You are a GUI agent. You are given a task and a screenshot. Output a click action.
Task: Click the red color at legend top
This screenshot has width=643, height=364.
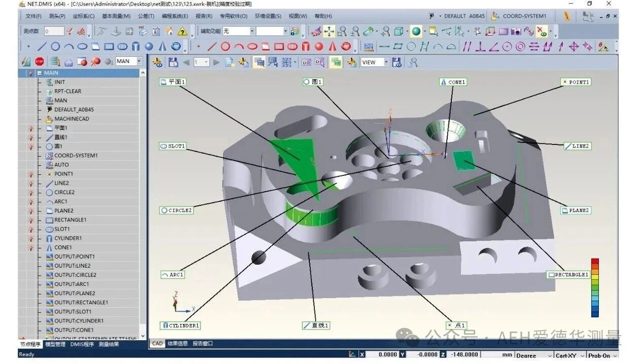pyautogui.click(x=595, y=262)
